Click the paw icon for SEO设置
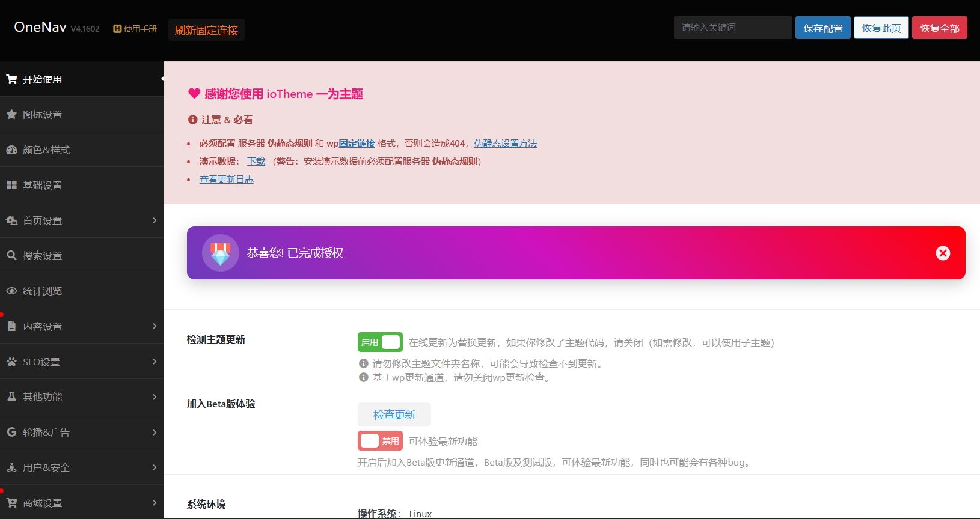 pos(11,362)
